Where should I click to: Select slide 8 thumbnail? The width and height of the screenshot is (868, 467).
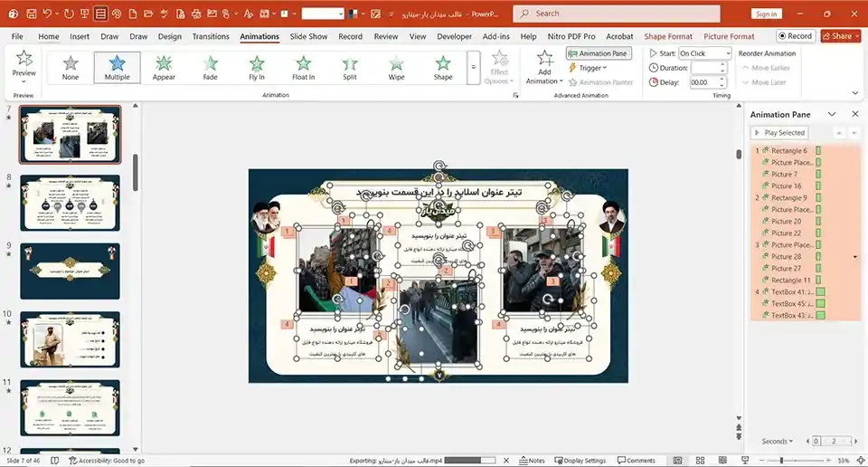70,203
